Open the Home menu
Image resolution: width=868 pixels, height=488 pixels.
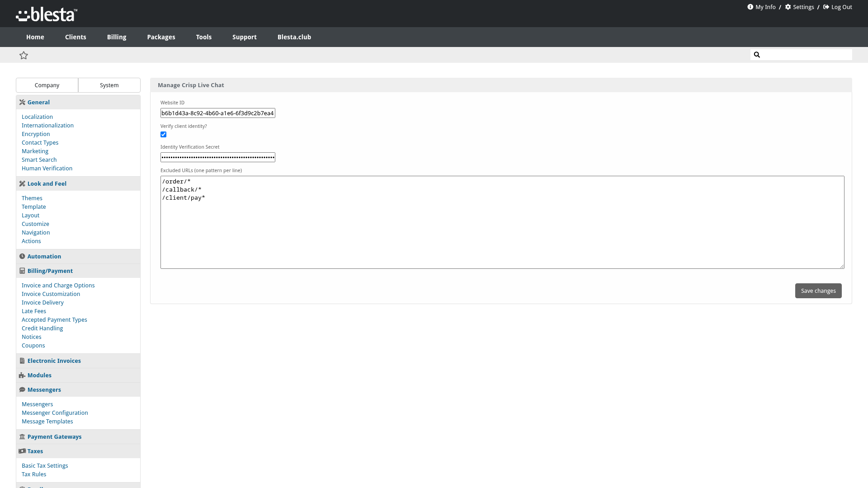(35, 37)
